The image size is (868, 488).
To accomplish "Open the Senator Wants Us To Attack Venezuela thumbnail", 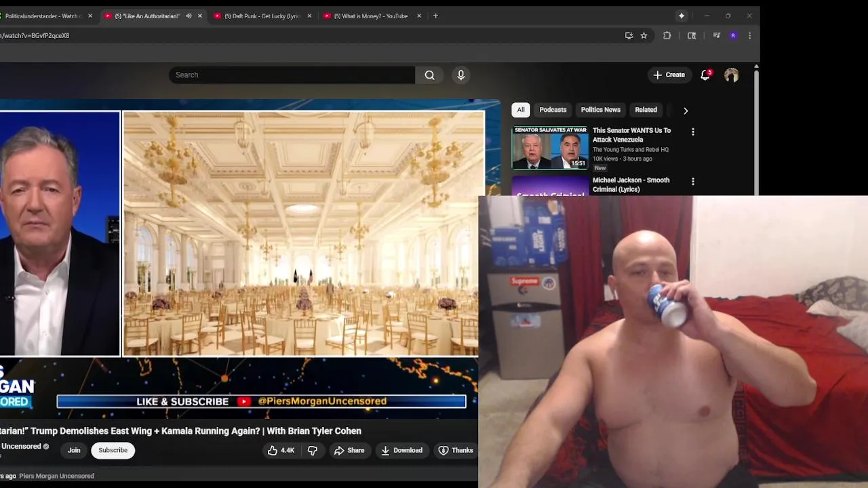I will 550,147.
